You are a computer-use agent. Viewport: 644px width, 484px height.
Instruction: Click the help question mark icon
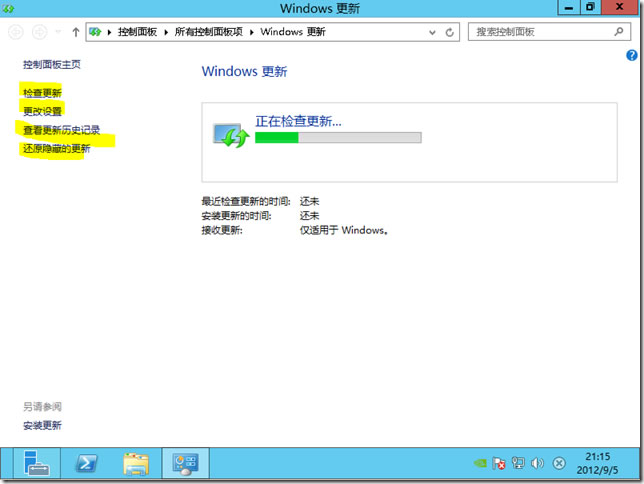click(x=632, y=56)
